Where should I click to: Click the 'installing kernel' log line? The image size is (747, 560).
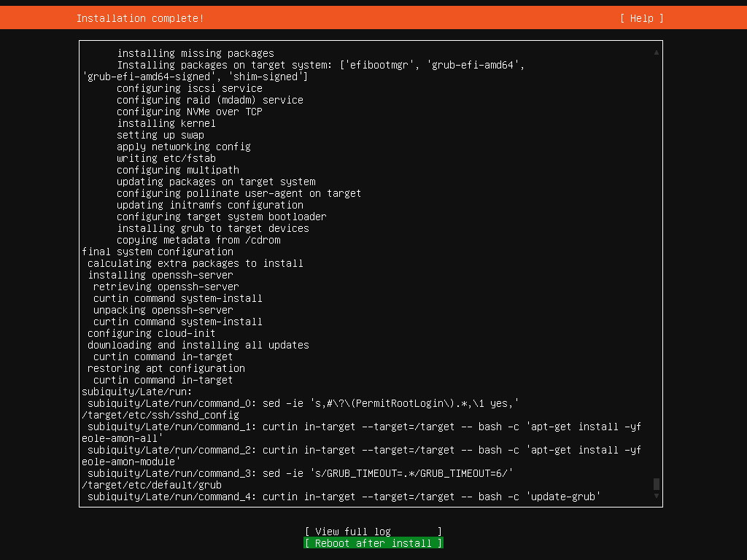click(x=166, y=123)
